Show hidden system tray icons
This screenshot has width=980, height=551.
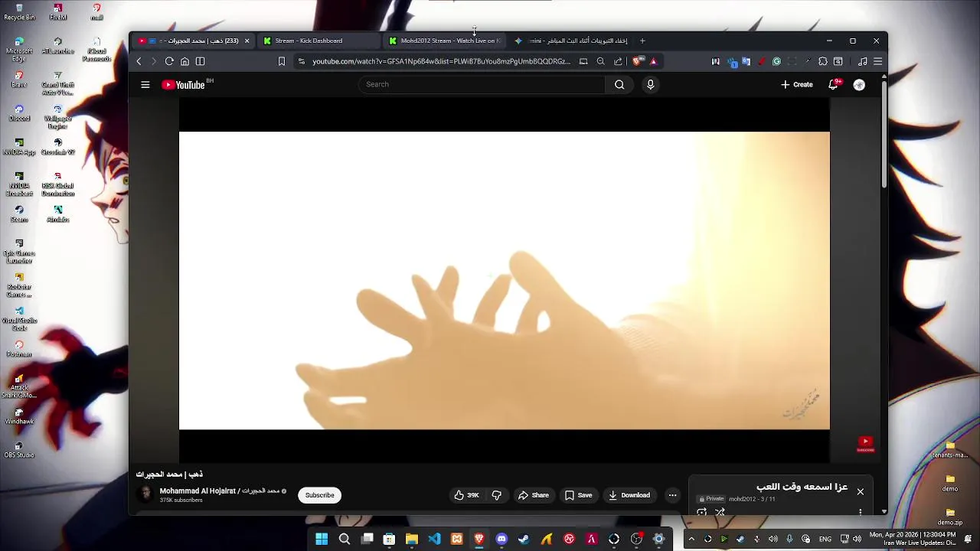point(691,539)
